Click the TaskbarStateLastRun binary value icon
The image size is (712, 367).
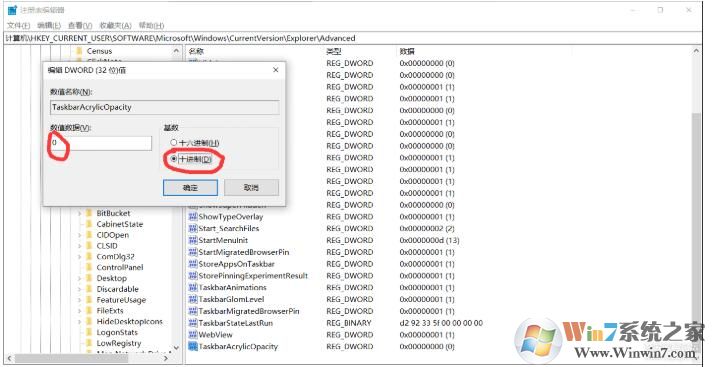coord(193,323)
